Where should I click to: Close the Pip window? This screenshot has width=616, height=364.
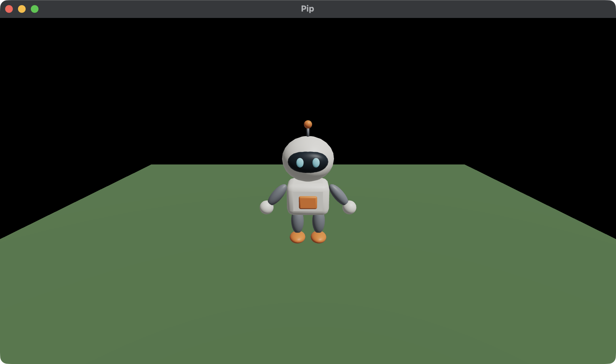coord(9,9)
